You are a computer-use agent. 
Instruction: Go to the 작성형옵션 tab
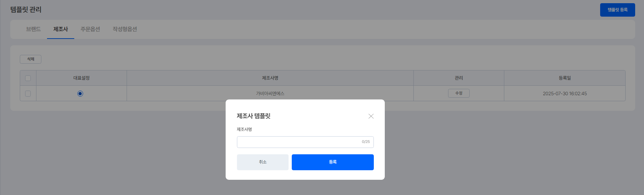tap(124, 29)
